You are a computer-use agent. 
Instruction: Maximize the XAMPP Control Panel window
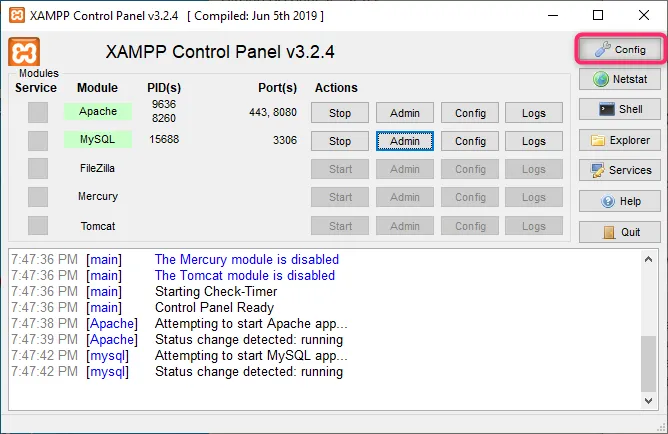598,15
